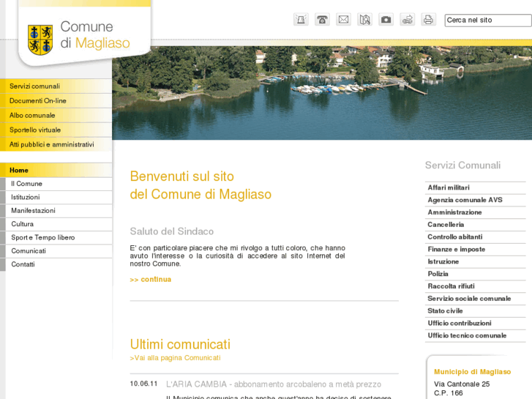Click the envelope email icon
The width and height of the screenshot is (532, 399).
[x=343, y=19]
